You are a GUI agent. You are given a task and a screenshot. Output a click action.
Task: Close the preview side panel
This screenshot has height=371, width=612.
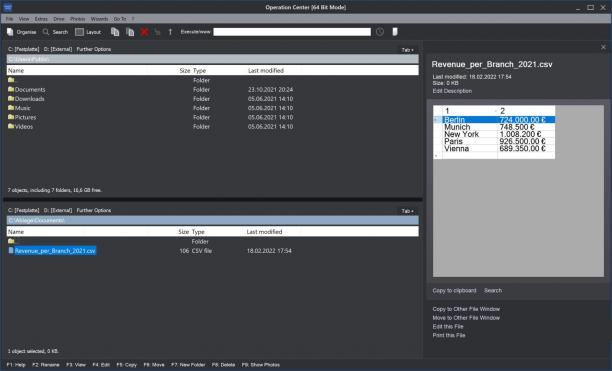point(603,47)
